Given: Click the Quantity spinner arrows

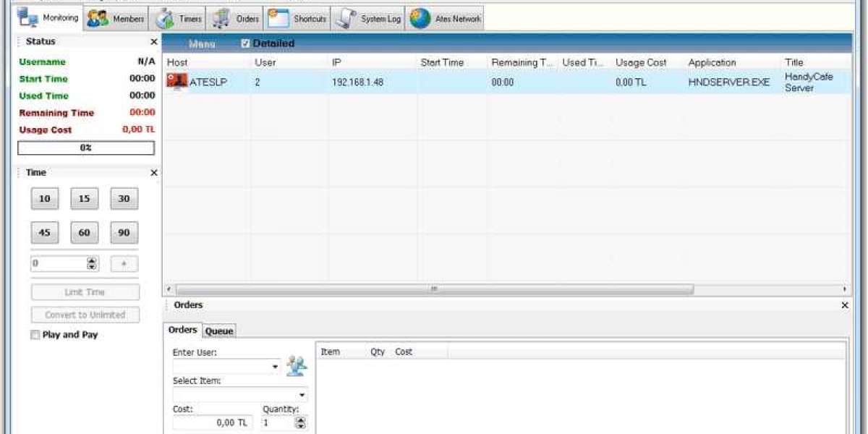Looking at the screenshot, I should [302, 422].
